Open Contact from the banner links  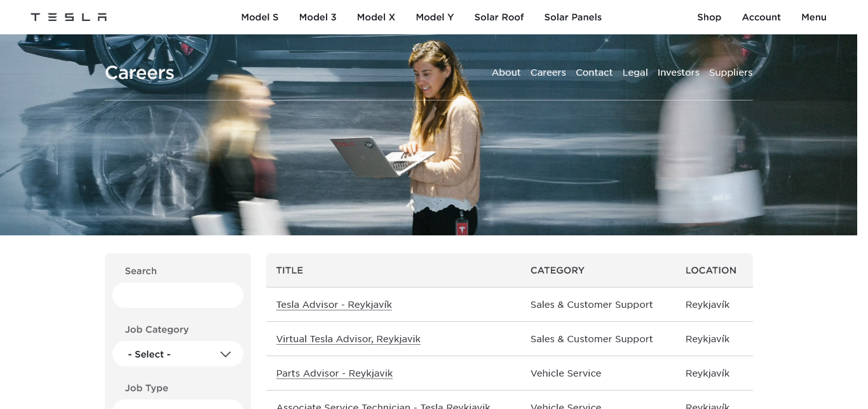click(x=593, y=73)
